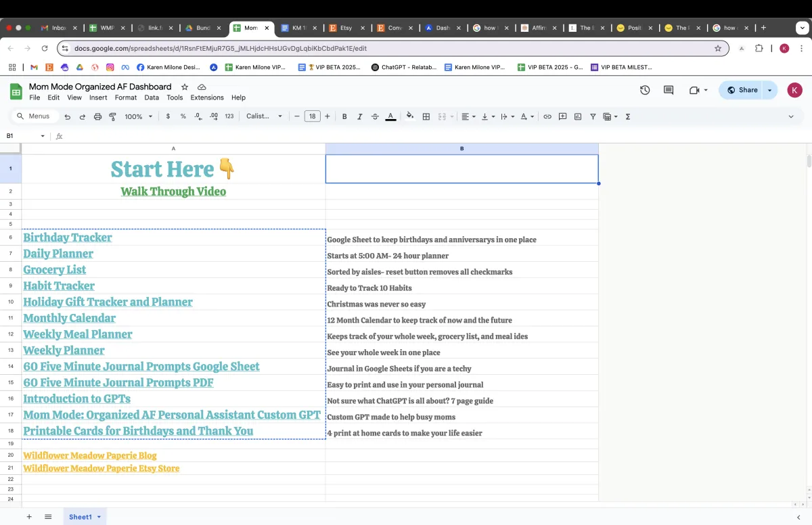Image resolution: width=812 pixels, height=525 pixels.
Task: Click the print icon in toolbar
Action: 97,116
